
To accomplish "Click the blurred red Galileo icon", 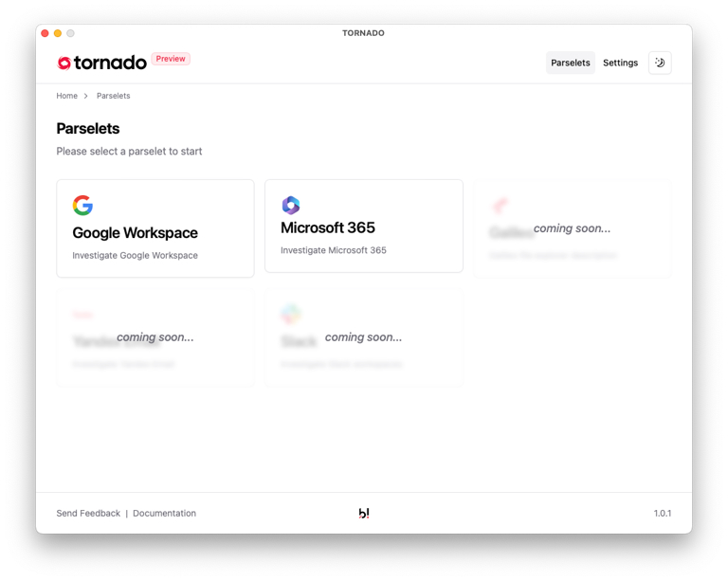I will coord(500,205).
